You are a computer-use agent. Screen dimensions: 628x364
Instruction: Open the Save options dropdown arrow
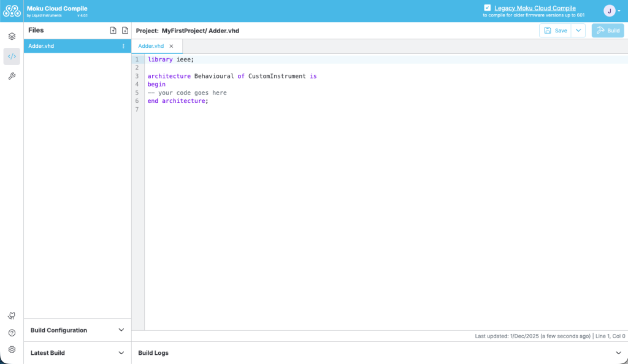578,31
